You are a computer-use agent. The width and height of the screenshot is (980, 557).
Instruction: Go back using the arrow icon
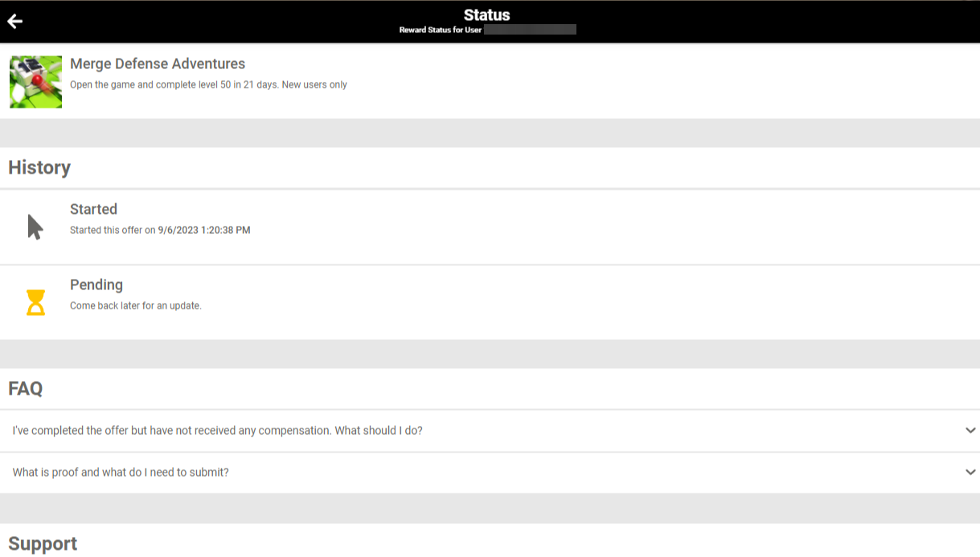[14, 22]
